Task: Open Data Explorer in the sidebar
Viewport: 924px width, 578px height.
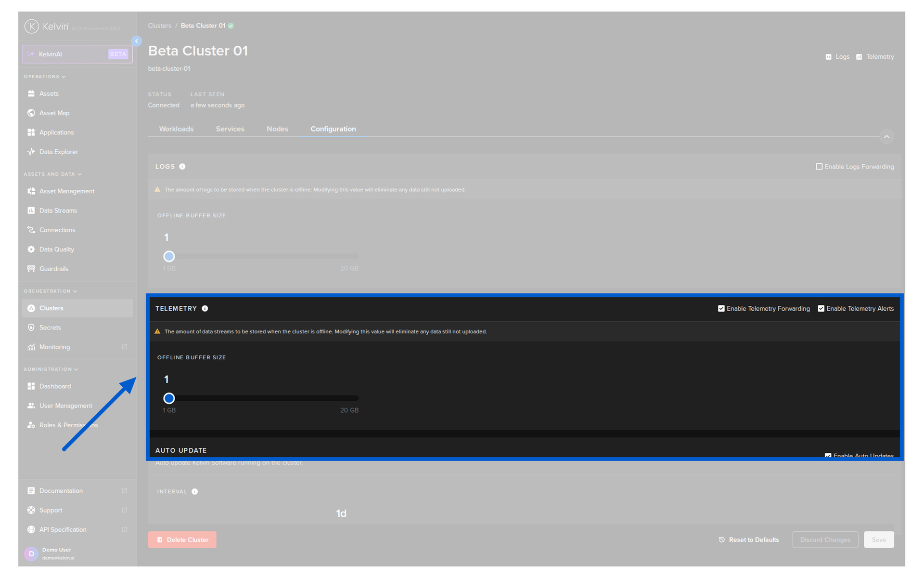Action: coord(58,152)
